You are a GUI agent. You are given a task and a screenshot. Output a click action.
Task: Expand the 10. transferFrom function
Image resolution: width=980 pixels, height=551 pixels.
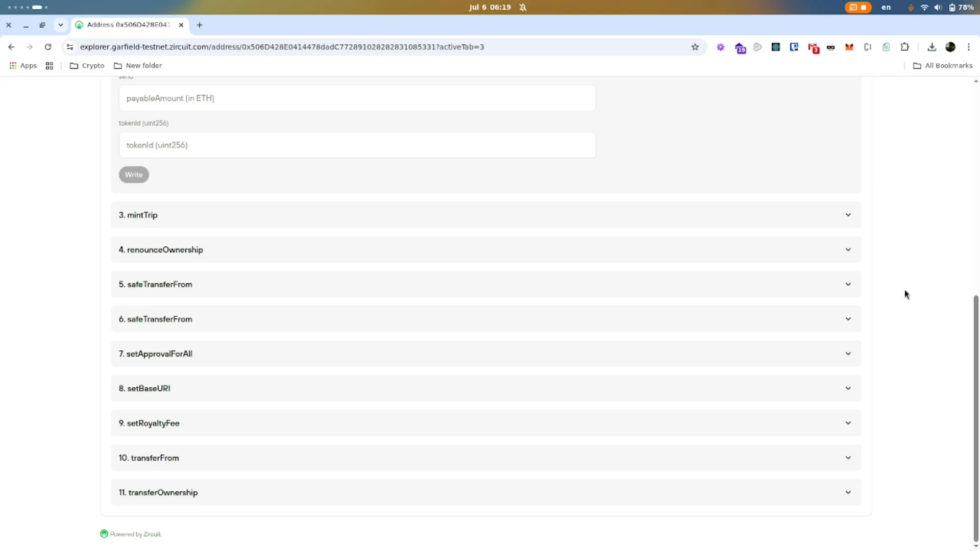pos(486,458)
